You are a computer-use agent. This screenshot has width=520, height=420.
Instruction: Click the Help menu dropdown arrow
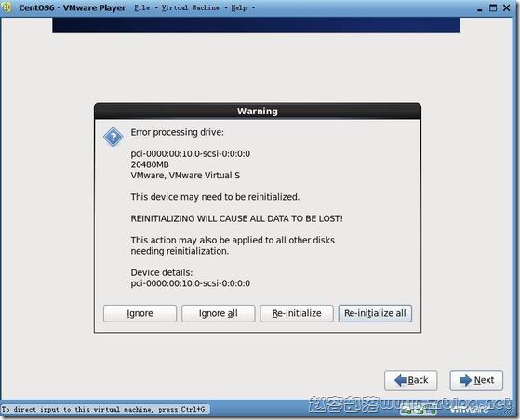click(x=253, y=7)
